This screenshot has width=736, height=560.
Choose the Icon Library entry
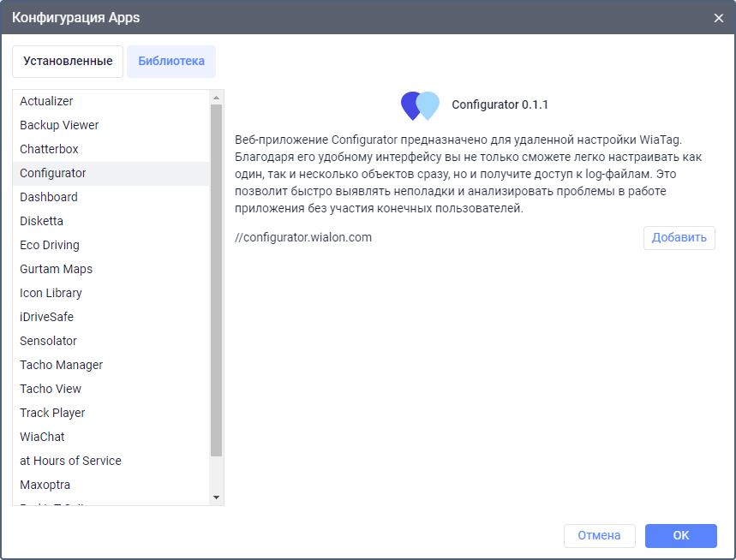coord(51,293)
